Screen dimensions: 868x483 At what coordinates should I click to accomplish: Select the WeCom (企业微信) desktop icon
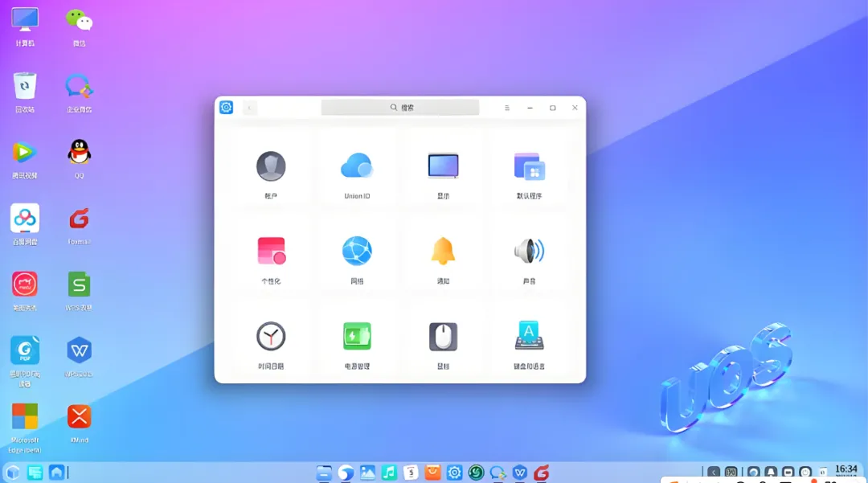pos(79,93)
